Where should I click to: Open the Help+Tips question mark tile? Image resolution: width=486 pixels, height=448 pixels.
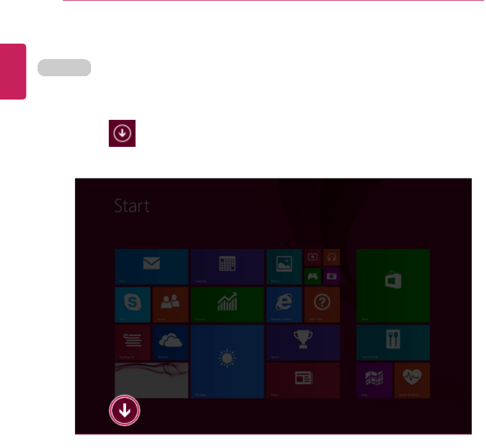(322, 305)
